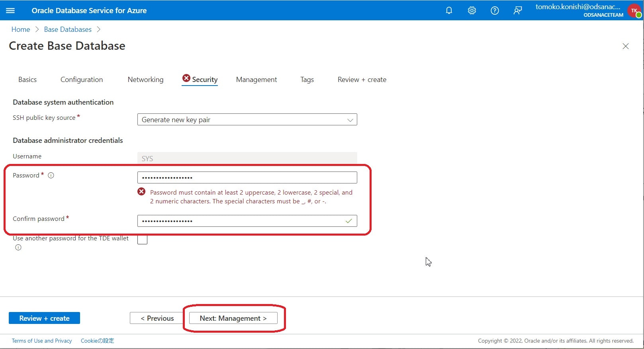Image resolution: width=644 pixels, height=349 pixels.
Task: Click the blue Review + create button
Action: point(44,318)
